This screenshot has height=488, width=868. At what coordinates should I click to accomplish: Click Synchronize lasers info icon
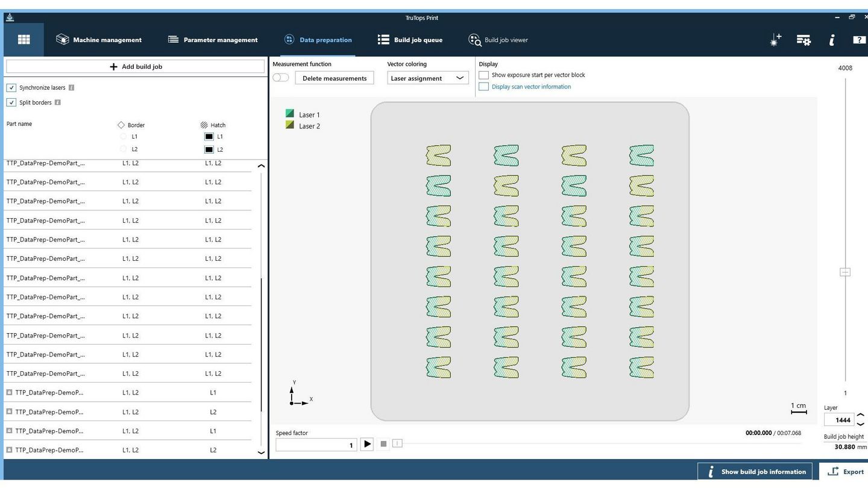tap(72, 87)
